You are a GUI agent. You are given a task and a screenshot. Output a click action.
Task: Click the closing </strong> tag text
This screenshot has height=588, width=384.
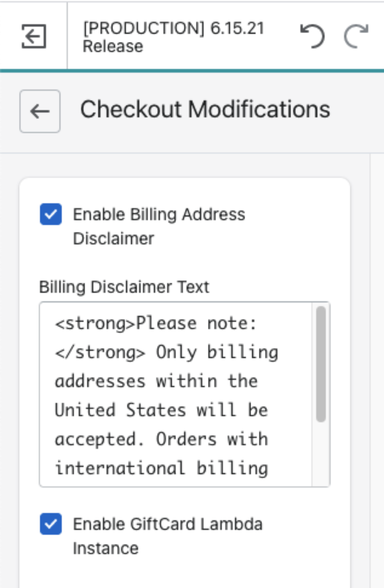(100, 353)
